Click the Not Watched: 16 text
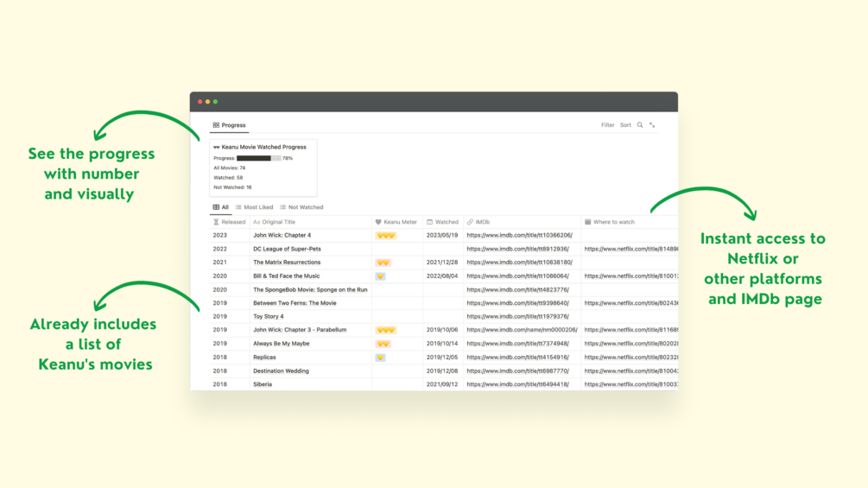 232,187
